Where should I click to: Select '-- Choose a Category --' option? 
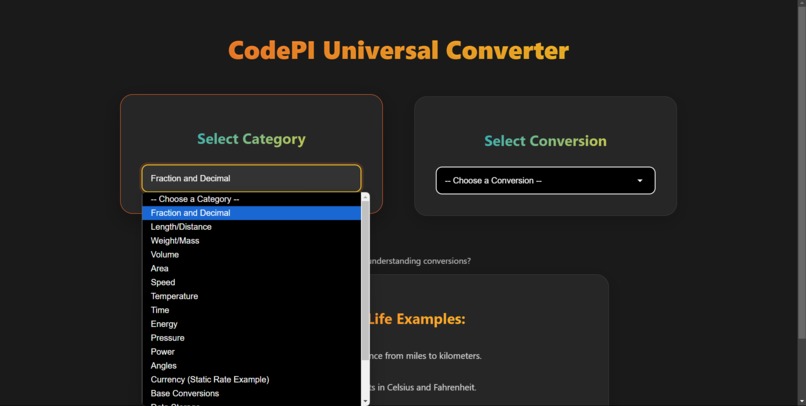[251, 199]
